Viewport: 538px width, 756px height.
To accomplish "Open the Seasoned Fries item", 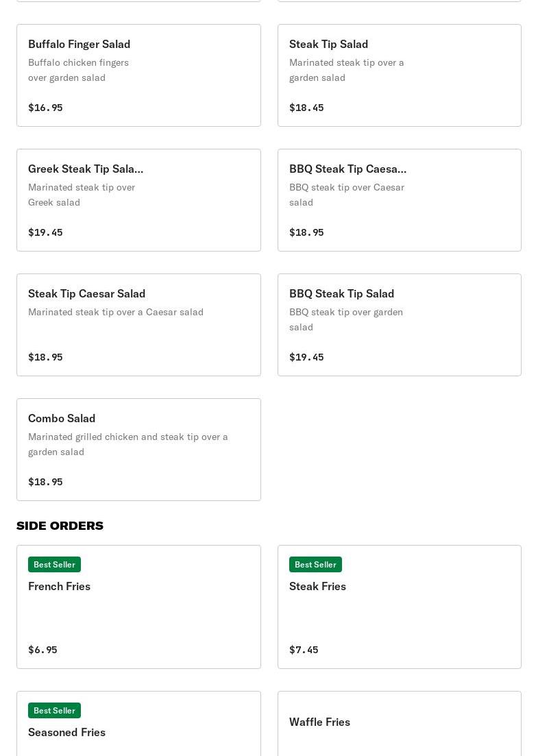I will point(66,732).
